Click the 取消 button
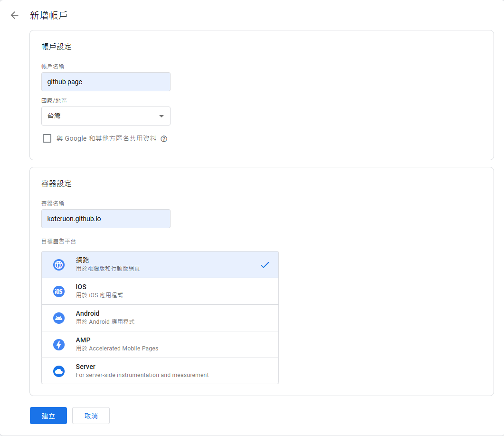The image size is (504, 436). point(91,415)
